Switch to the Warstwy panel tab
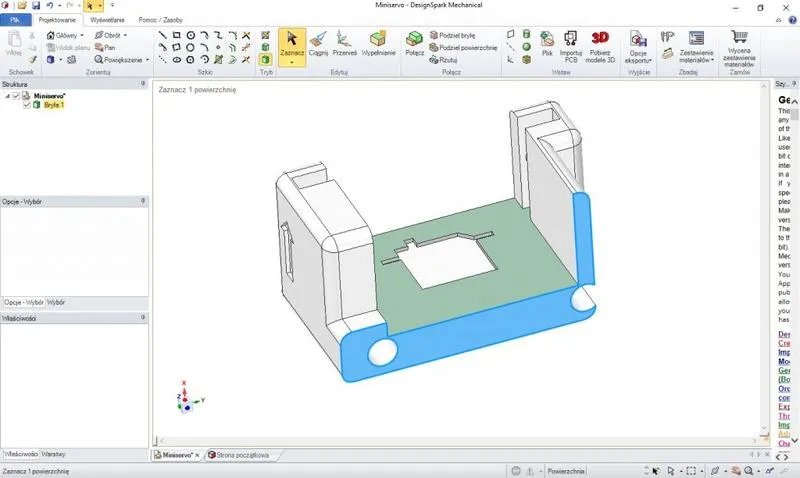The width and height of the screenshot is (800, 478). click(53, 454)
